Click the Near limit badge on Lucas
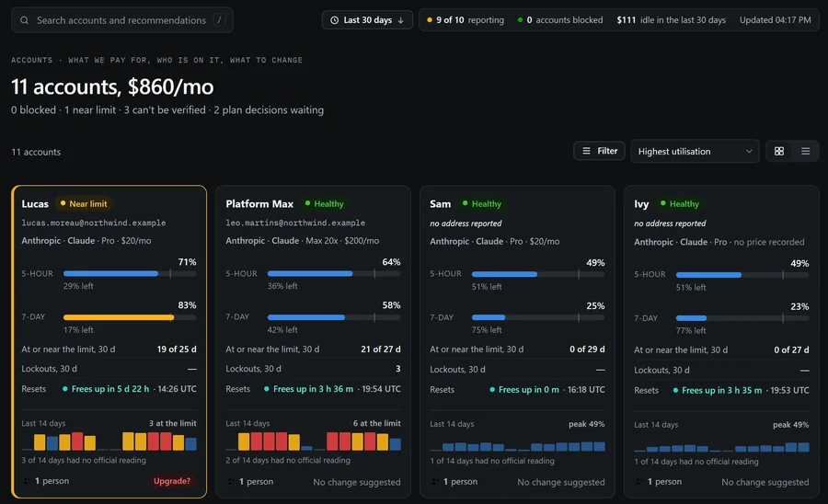This screenshot has width=828, height=504. (x=84, y=203)
